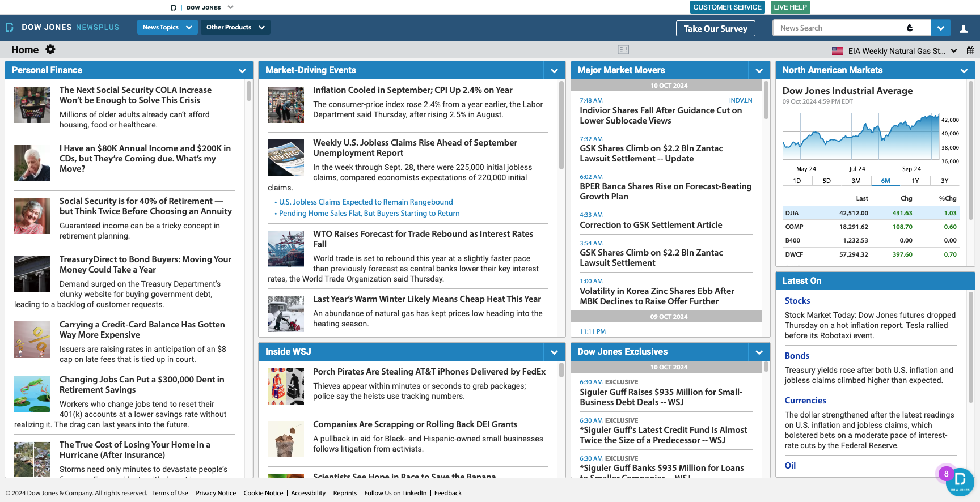This screenshot has height=502, width=980.
Task: Click the TreasuryDirect article thumbnail
Action: pos(32,274)
